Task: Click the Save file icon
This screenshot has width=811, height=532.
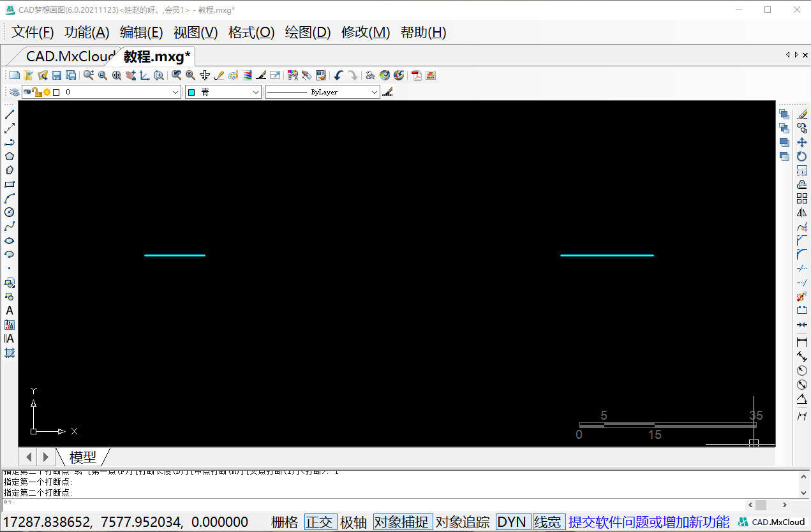Action: point(57,75)
